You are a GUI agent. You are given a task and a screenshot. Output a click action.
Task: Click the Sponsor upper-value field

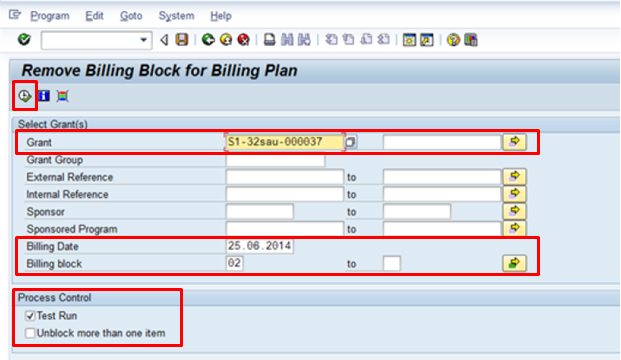[x=417, y=211]
